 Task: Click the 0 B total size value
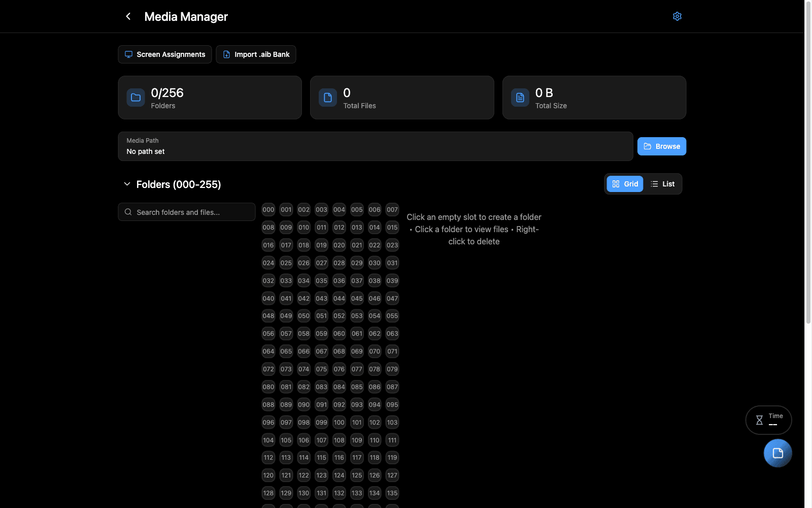(x=544, y=93)
